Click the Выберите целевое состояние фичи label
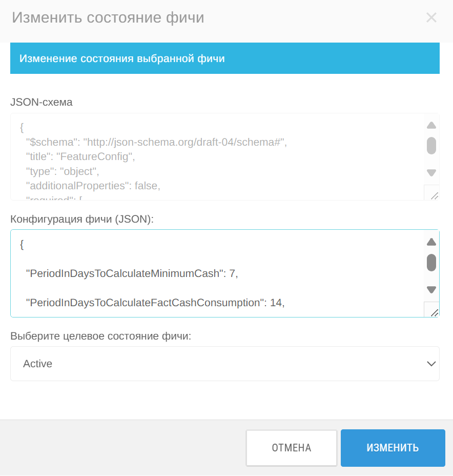This screenshot has width=453, height=476. [x=100, y=336]
